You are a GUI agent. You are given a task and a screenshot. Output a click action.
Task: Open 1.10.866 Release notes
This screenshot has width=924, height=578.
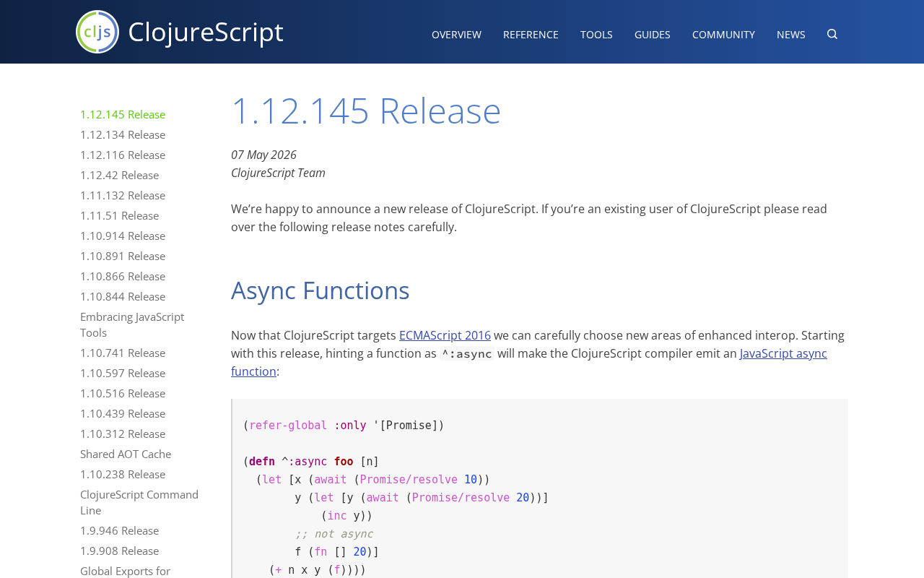[x=123, y=276]
